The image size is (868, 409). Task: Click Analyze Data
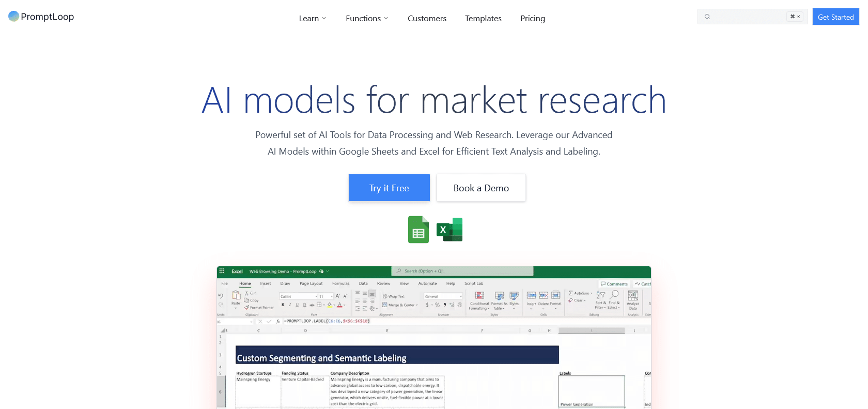tap(633, 300)
